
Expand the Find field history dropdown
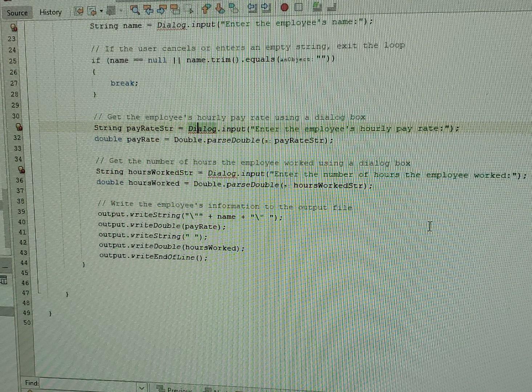pos(142,388)
